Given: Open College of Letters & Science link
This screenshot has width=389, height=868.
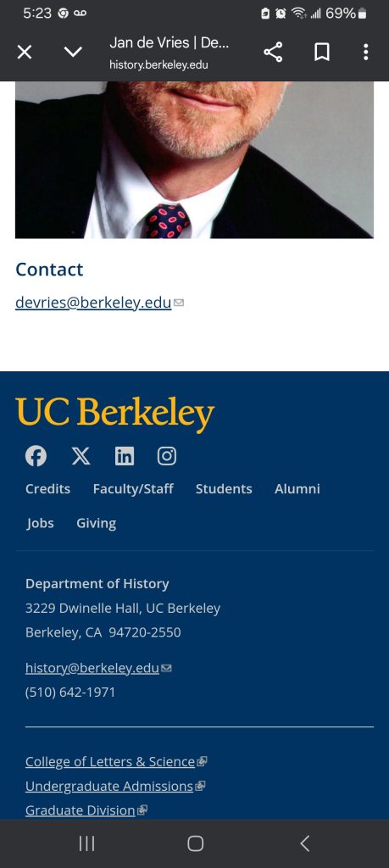Looking at the screenshot, I should (x=110, y=762).
